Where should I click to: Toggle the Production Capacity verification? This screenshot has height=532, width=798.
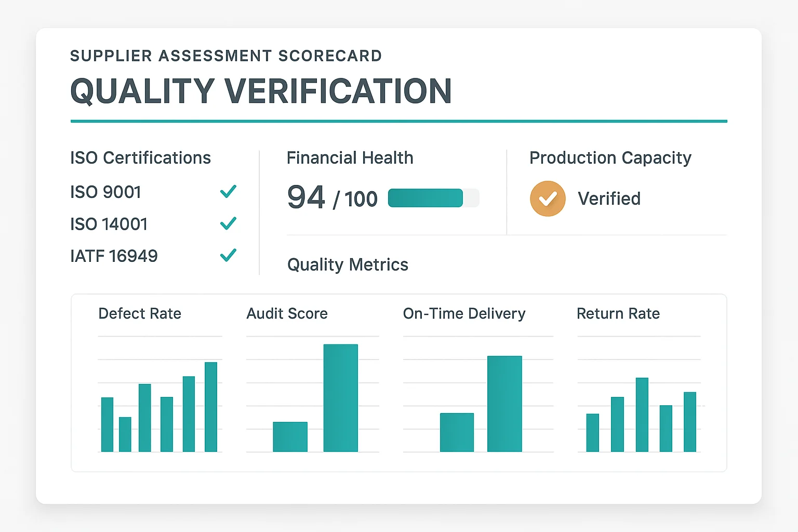point(548,198)
